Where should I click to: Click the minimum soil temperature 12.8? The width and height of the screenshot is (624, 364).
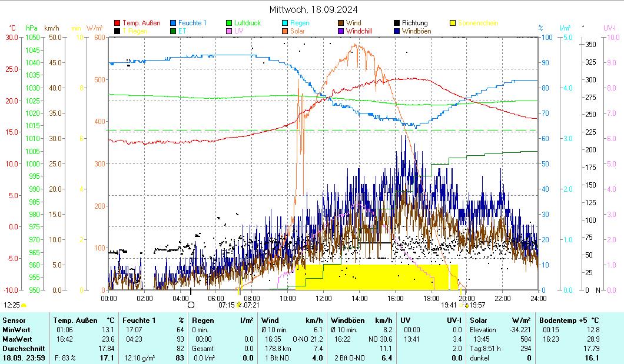point(593,330)
